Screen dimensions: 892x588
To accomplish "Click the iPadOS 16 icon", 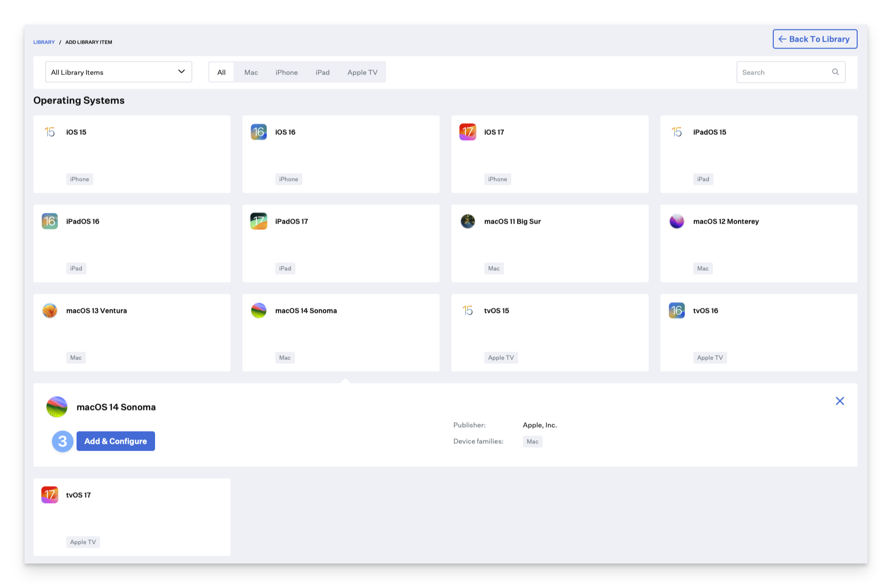I will [50, 221].
